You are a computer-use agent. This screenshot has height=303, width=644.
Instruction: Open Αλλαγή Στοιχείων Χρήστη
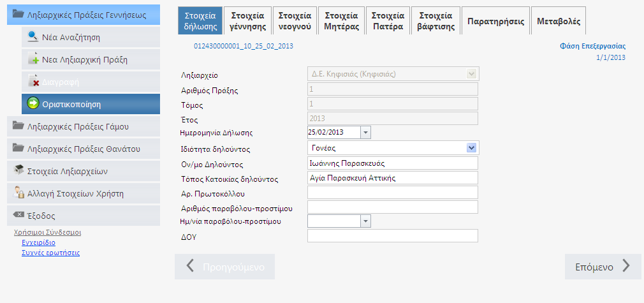point(84,193)
